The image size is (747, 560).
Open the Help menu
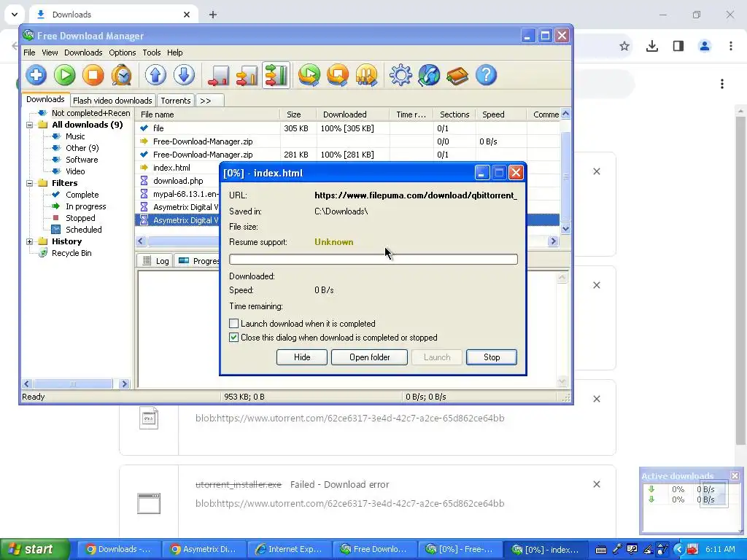click(x=175, y=52)
